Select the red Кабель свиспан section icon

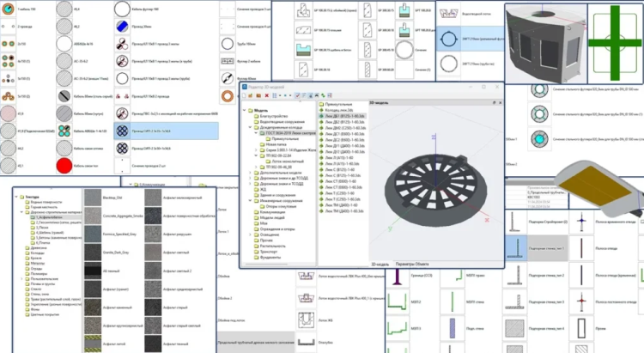pyautogui.click(x=62, y=165)
